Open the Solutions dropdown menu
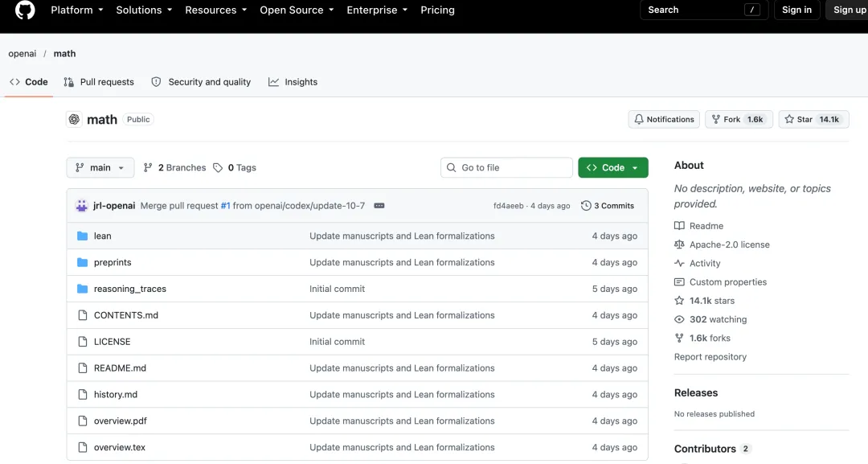This screenshot has width=868, height=464. point(144,10)
